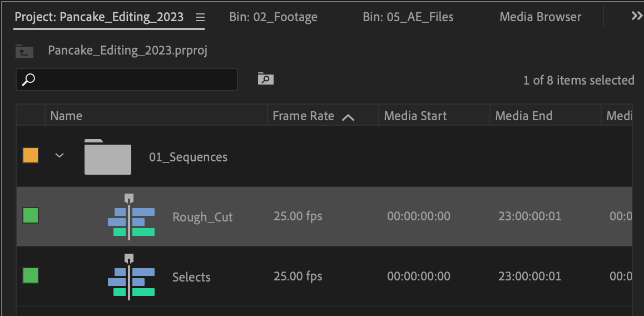Click the Media End column header
The height and width of the screenshot is (316, 644).
(x=523, y=116)
